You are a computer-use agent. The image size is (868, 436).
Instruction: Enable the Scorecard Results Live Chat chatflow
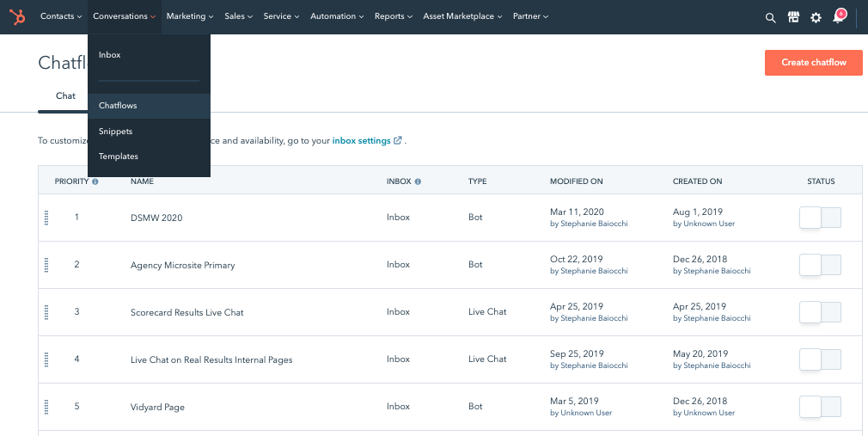(820, 312)
